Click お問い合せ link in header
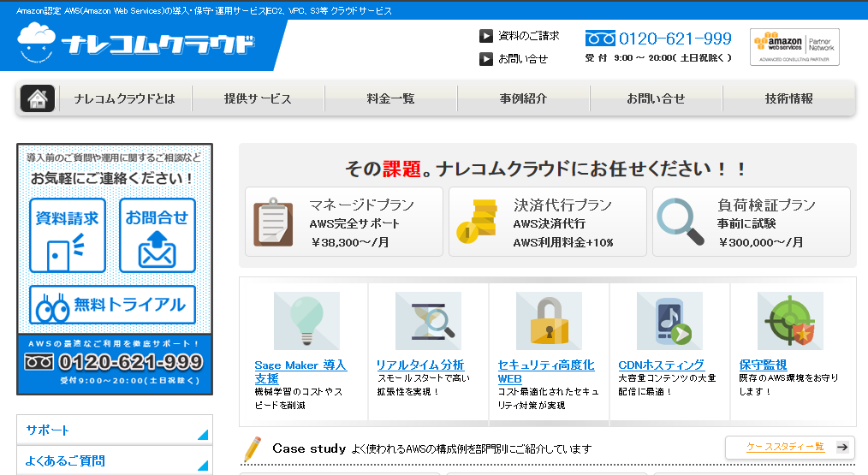 pyautogui.click(x=523, y=59)
